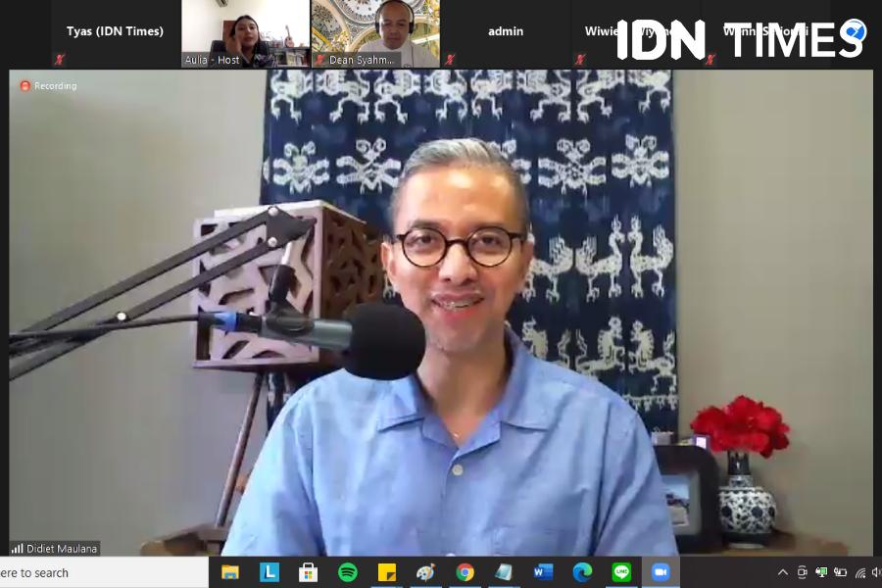The image size is (882, 588).
Task: Open Microsoft Edge from the taskbar
Action: (582, 572)
